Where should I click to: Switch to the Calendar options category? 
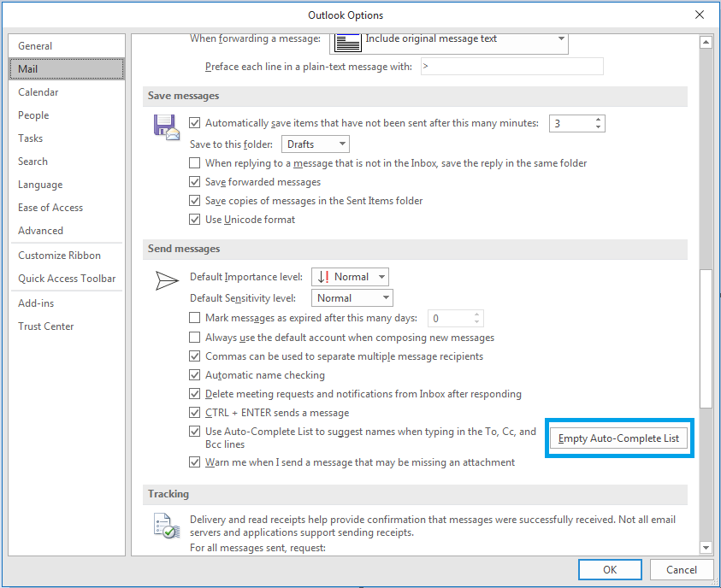[x=38, y=92]
